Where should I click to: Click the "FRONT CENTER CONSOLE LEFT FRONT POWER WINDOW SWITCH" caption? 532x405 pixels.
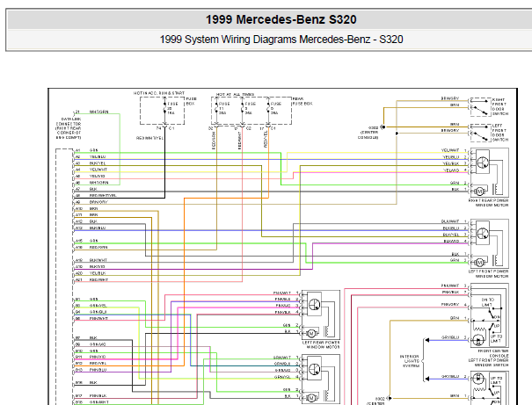click(x=488, y=358)
